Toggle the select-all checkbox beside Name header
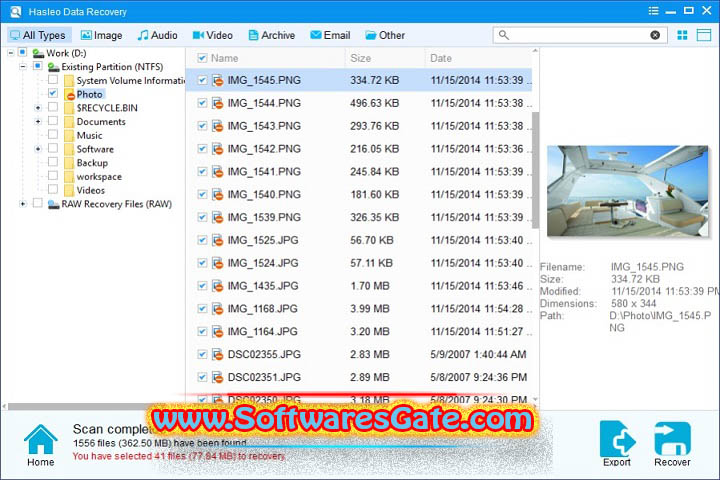Image resolution: width=720 pixels, height=480 pixels. pyautogui.click(x=202, y=58)
